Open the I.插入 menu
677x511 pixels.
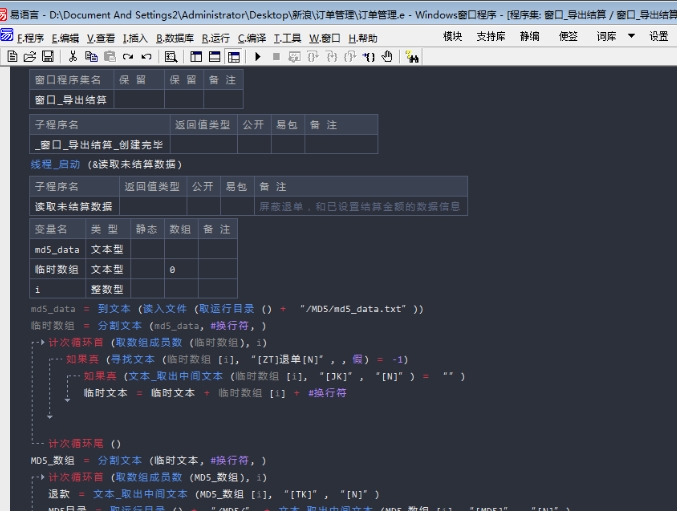(x=135, y=38)
